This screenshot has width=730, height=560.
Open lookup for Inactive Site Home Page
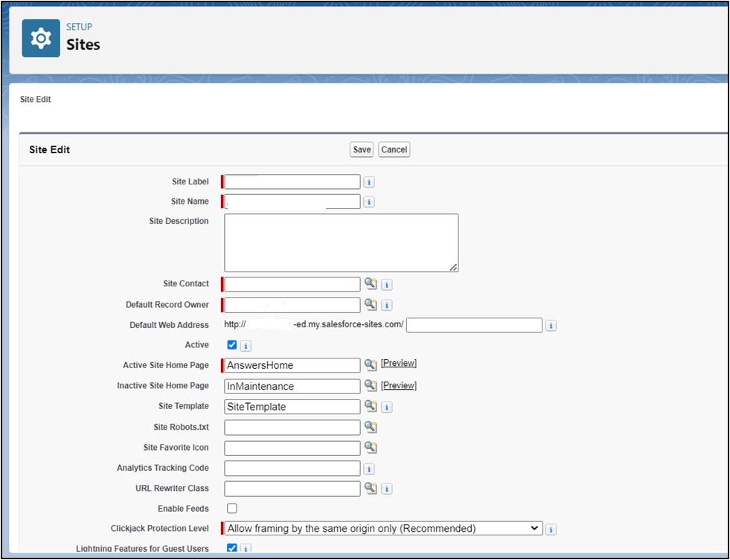(x=371, y=385)
